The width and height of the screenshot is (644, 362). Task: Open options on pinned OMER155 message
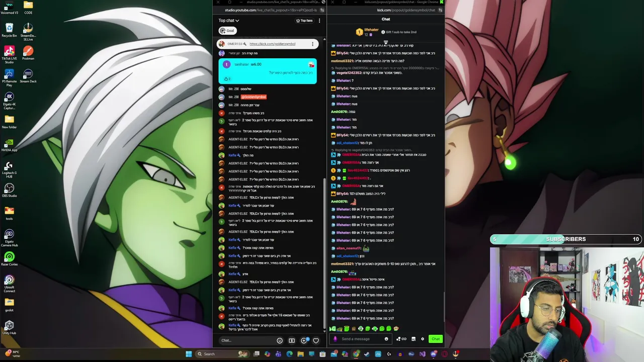[312, 44]
